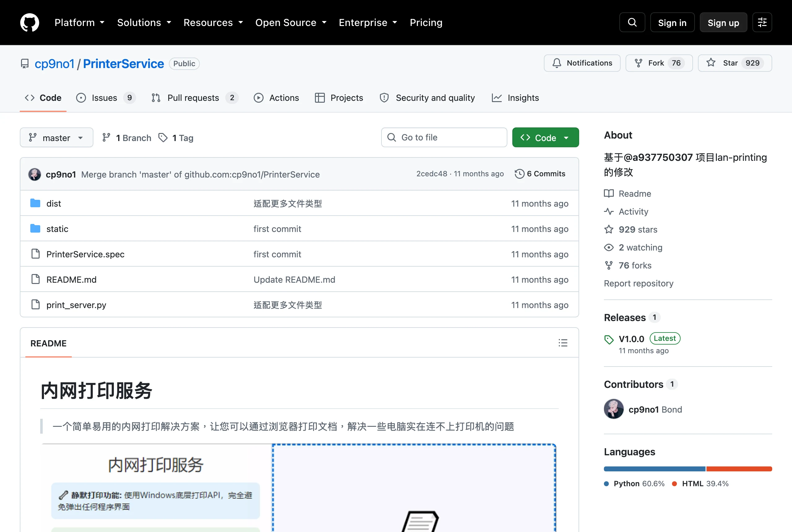
Task: Open the Open Source dropdown
Action: pyautogui.click(x=291, y=22)
